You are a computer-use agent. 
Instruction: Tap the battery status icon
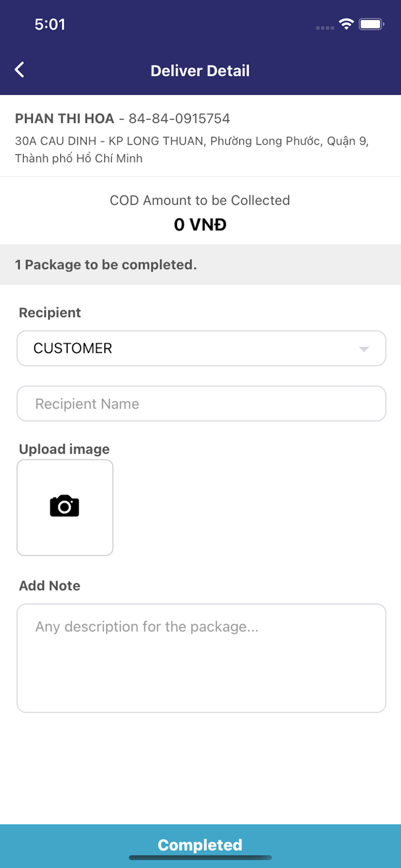point(371,24)
